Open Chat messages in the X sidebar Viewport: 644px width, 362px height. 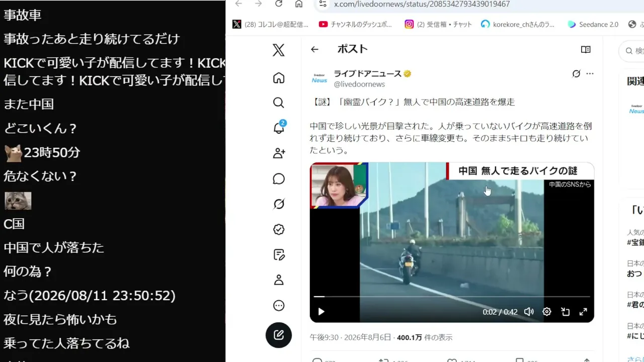click(x=279, y=179)
